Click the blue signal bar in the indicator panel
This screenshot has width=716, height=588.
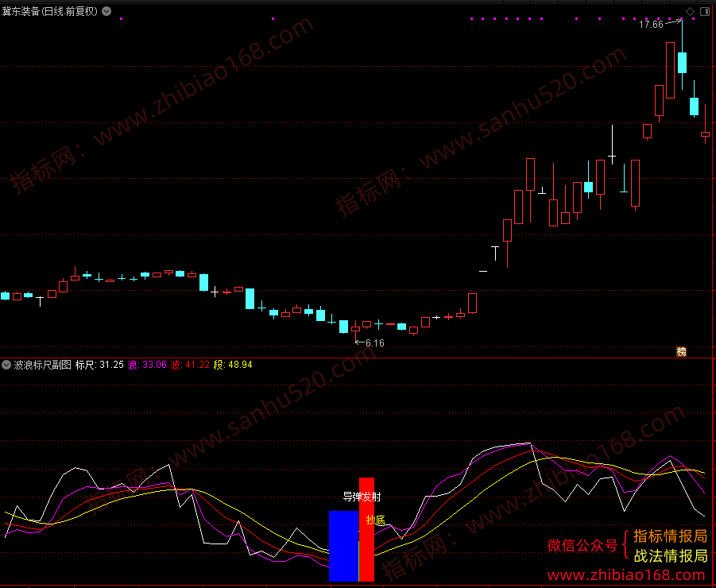coord(343,546)
